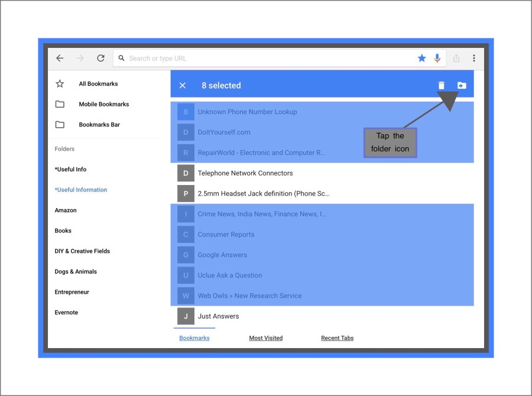
Task: Open the Mobile Bookmarks folder
Action: tap(103, 105)
